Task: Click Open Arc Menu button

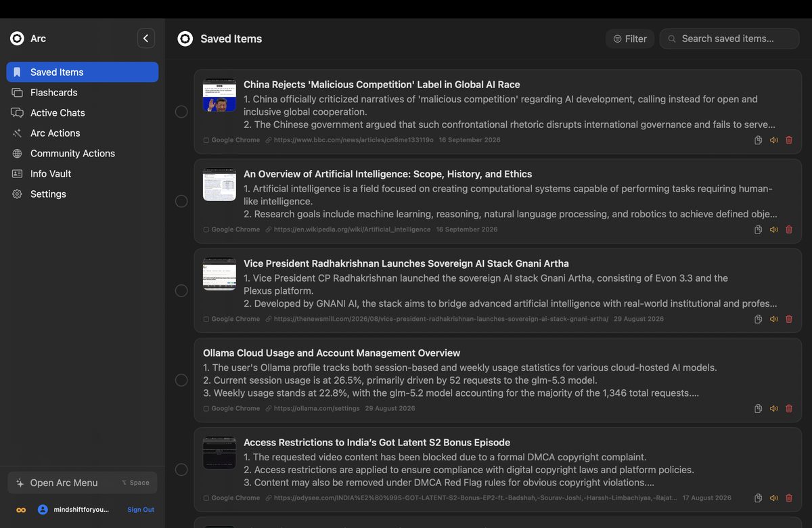Action: (x=83, y=483)
